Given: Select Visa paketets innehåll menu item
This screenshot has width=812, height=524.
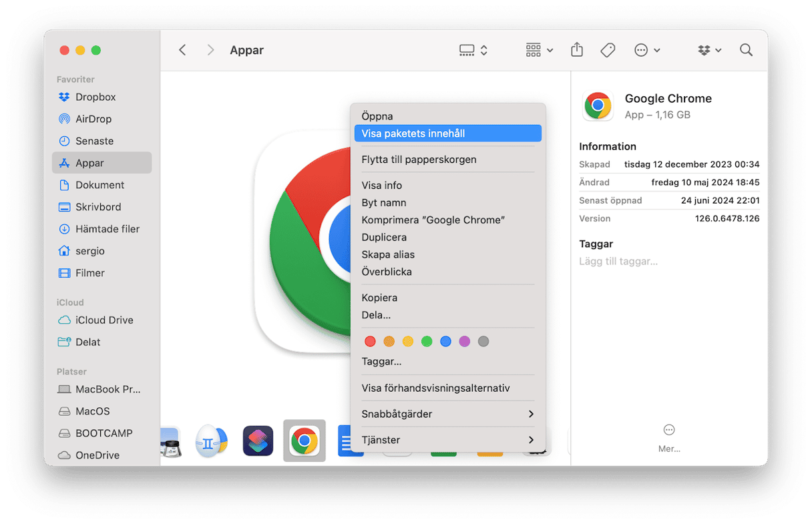Looking at the screenshot, I should pyautogui.click(x=448, y=134).
